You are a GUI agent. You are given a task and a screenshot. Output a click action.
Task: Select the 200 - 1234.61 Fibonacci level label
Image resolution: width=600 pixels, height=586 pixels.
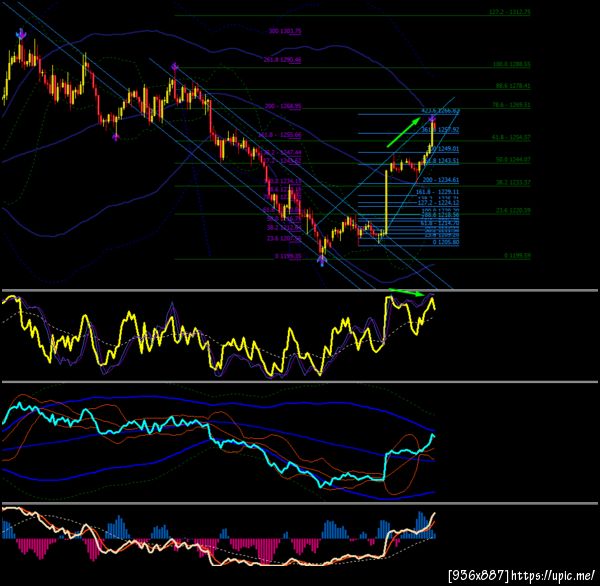(440, 180)
